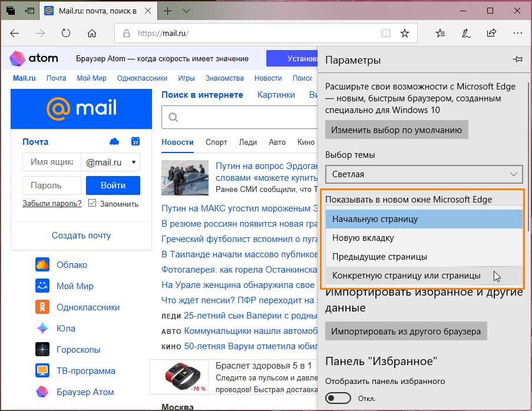Reload the page with Refresh icon
Viewport: 532px width, 411px height.
(x=66, y=33)
